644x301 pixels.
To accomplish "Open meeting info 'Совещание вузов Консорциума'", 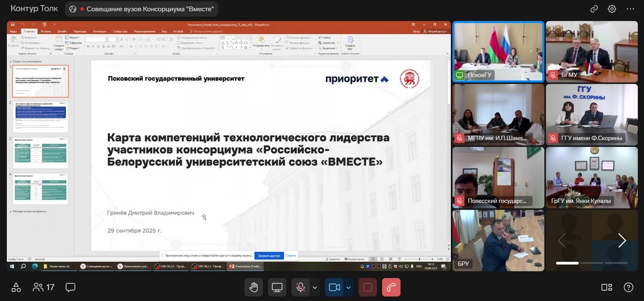I will tap(142, 9).
